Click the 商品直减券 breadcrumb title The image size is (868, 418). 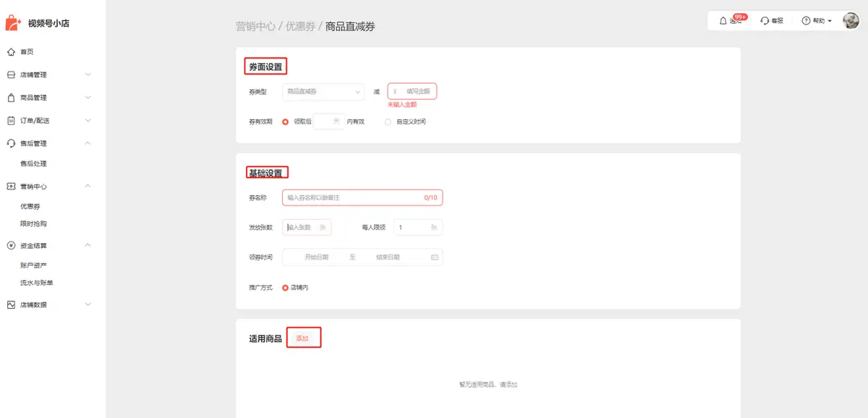pos(350,27)
